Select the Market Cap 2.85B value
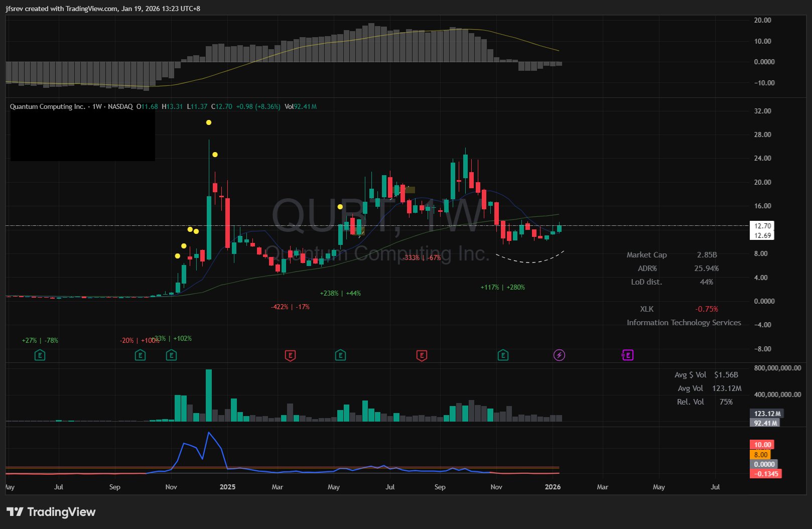The height and width of the screenshot is (529, 812). pyautogui.click(x=707, y=255)
